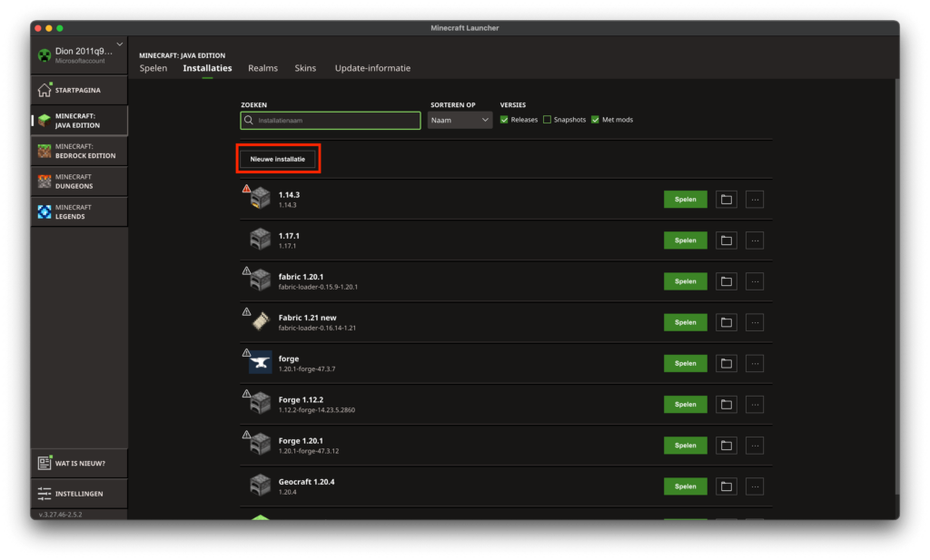Enable the Snapshots checkbox
The width and height of the screenshot is (930, 560).
click(x=547, y=120)
